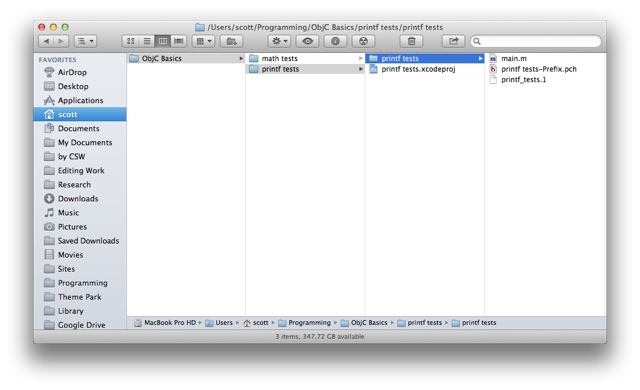Select printf tests folder in second column
The image size is (640, 390).
point(305,69)
